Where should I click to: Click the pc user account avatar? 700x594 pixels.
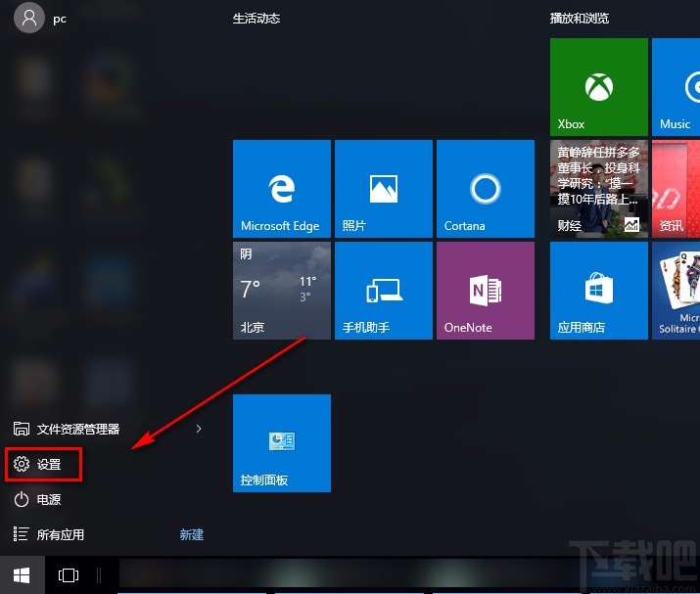click(29, 18)
